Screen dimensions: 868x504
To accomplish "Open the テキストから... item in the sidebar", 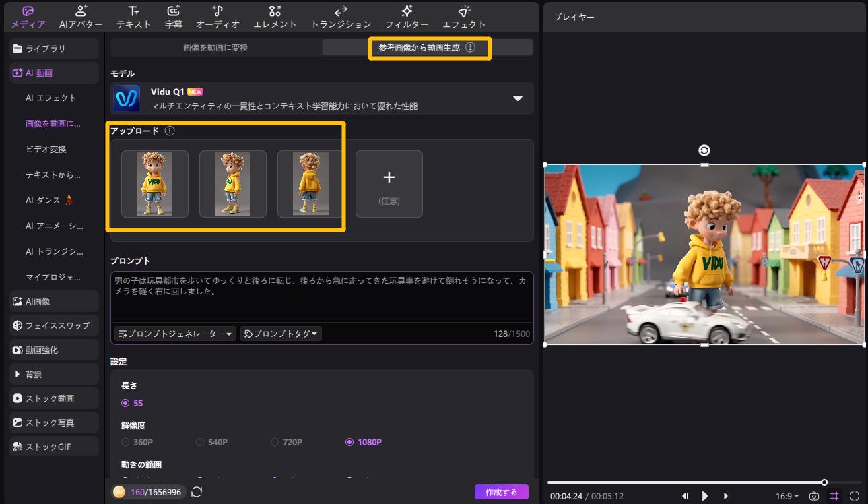I will 55,175.
